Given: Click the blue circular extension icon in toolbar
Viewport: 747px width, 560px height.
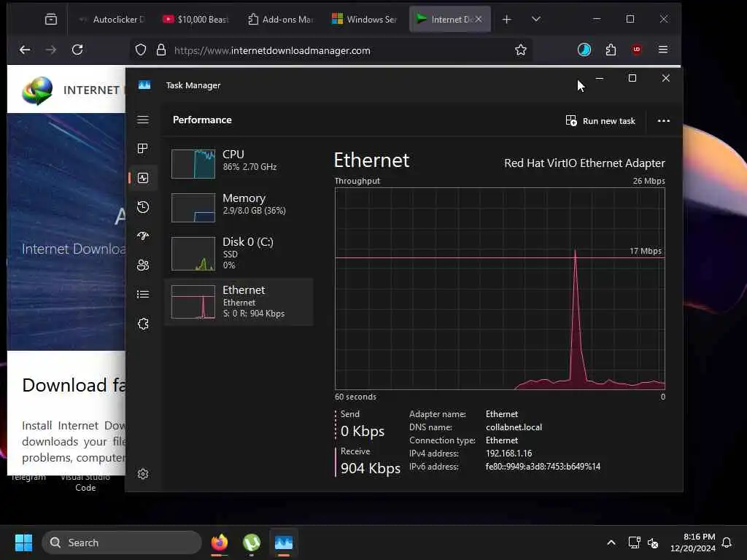Looking at the screenshot, I should (x=584, y=50).
